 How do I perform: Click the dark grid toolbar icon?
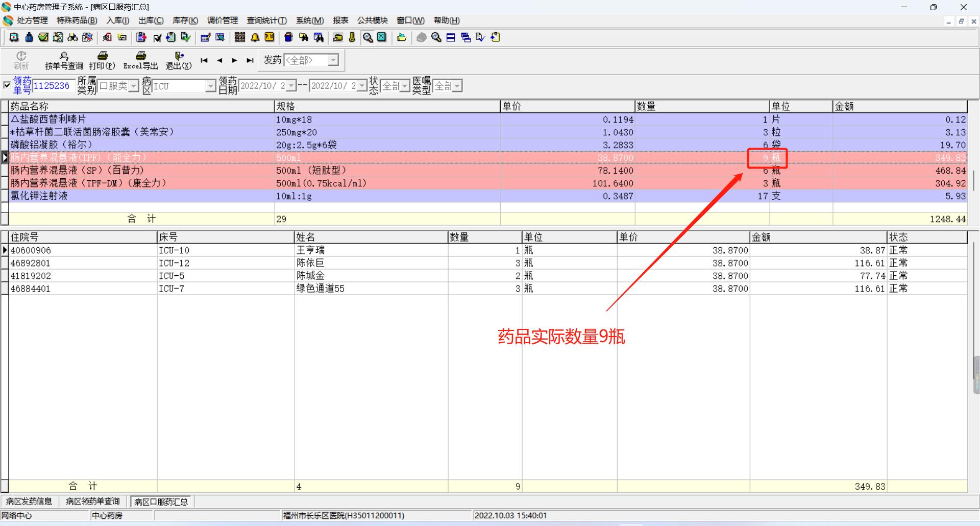pyautogui.click(x=240, y=37)
